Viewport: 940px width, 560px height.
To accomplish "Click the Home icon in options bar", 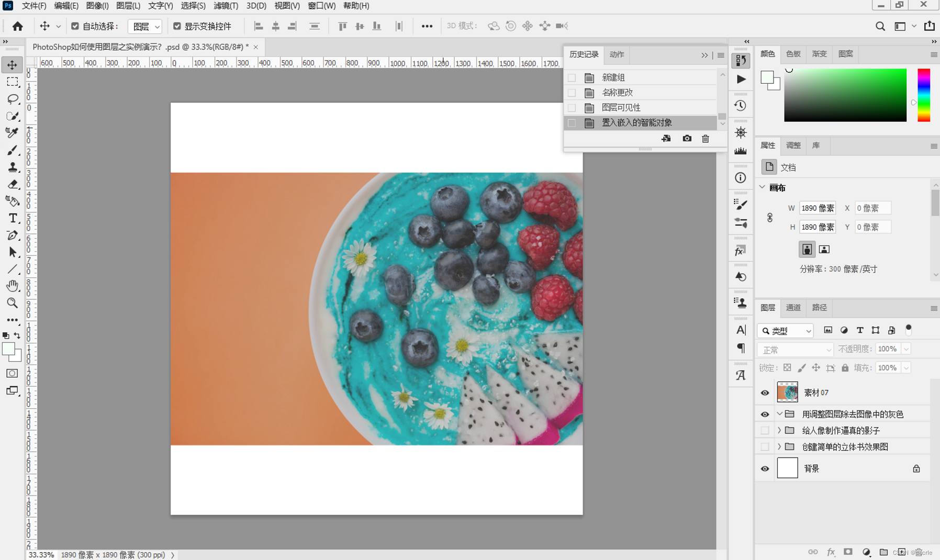I will click(17, 26).
